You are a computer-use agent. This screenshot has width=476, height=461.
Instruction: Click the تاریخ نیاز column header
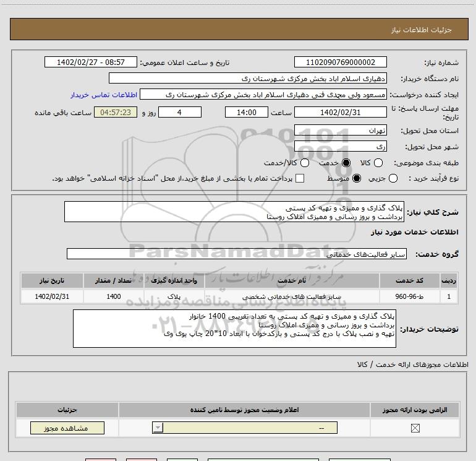(52, 280)
